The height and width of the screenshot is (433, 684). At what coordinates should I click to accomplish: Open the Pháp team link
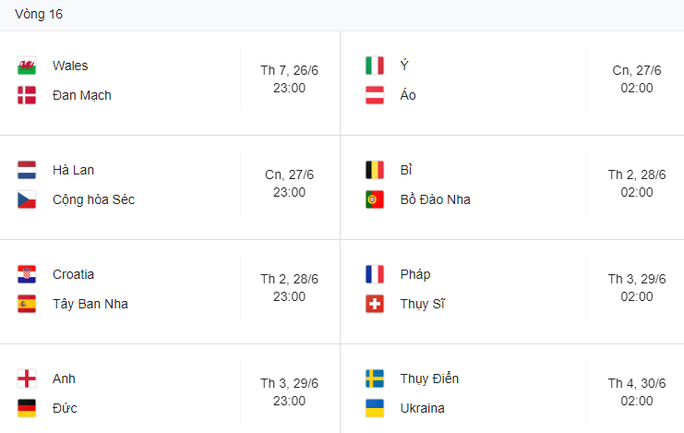click(x=414, y=274)
